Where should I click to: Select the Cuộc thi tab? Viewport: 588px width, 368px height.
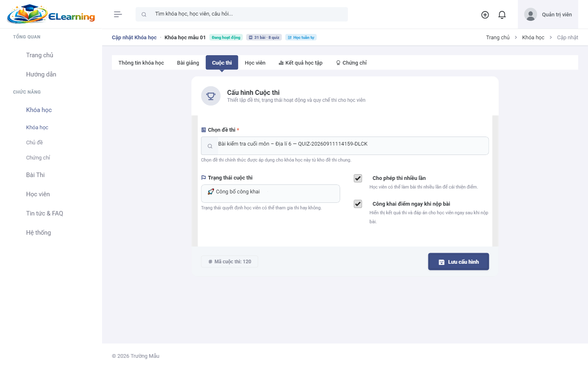222,63
